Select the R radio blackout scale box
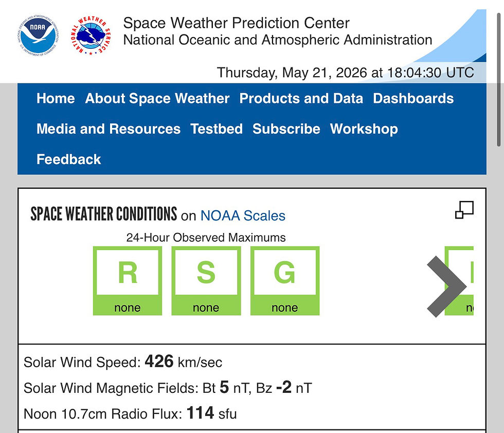The width and height of the screenshot is (504, 433). coord(128,281)
